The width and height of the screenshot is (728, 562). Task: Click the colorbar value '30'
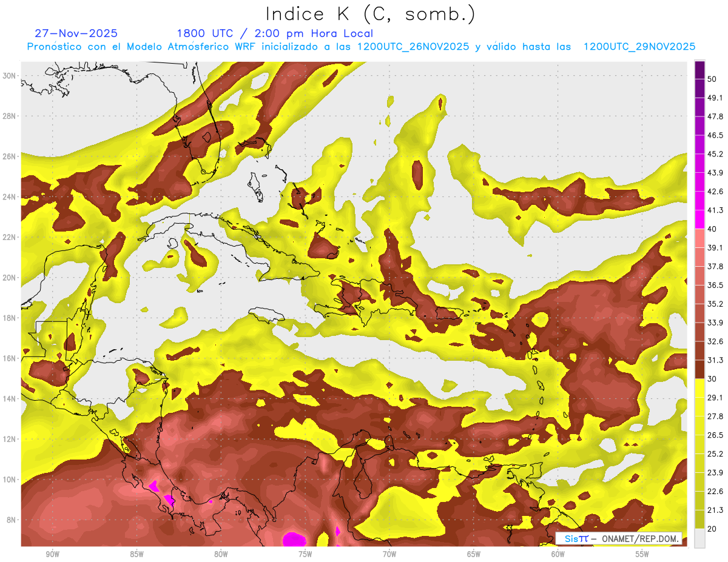pos(712,379)
